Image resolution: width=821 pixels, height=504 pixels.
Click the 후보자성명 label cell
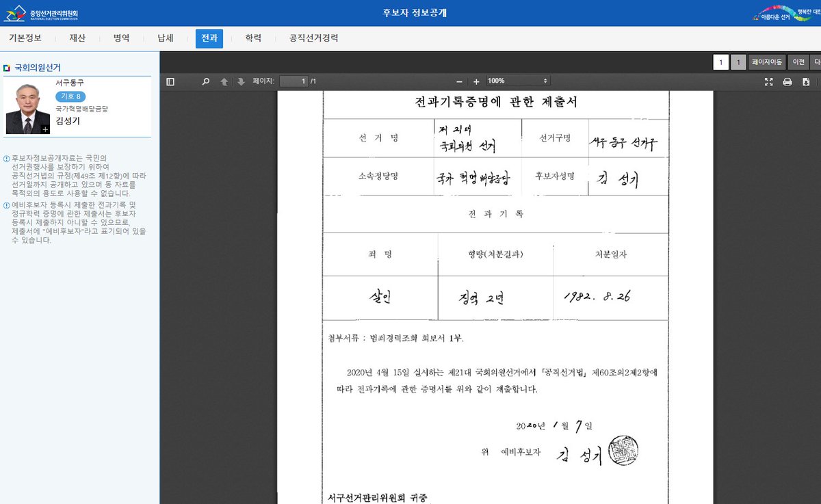tap(555, 176)
